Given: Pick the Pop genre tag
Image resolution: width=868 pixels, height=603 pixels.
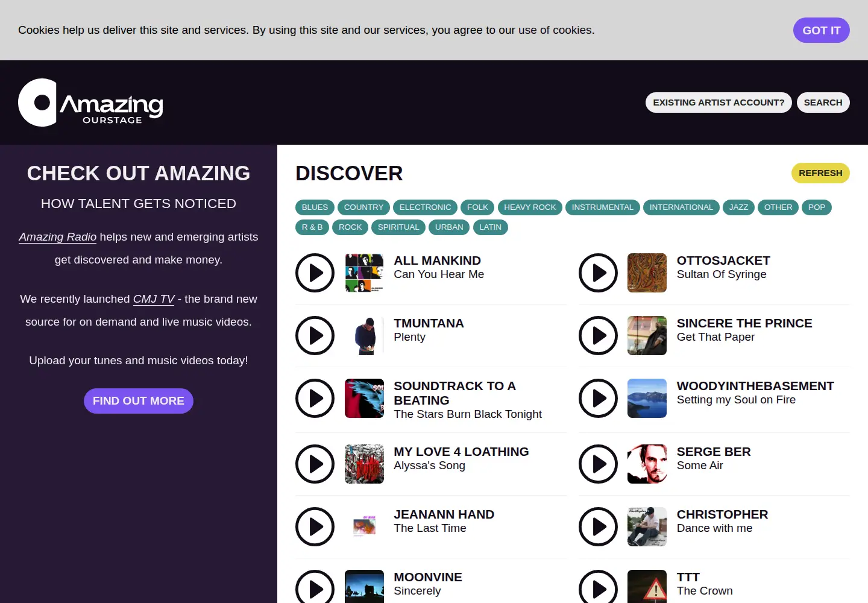Looking at the screenshot, I should click(817, 207).
